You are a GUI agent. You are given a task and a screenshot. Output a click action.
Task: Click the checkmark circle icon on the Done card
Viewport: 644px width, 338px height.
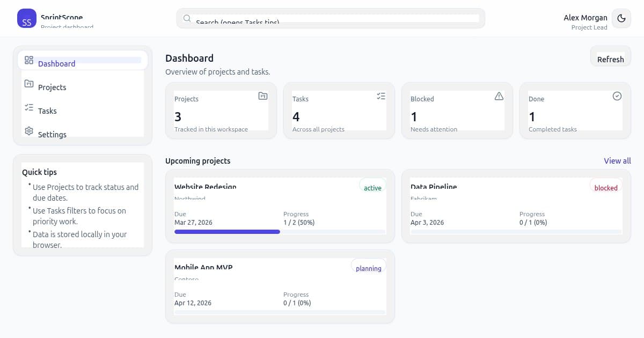coord(617,96)
